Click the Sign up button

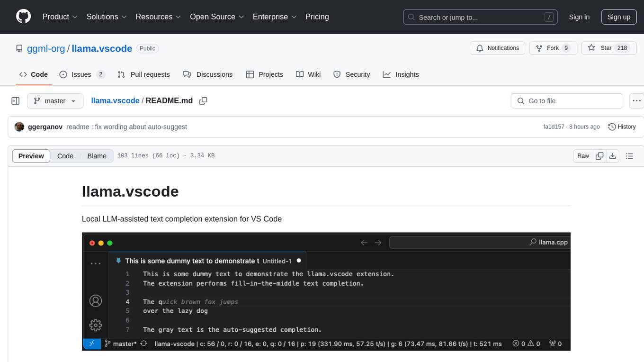pos(619,17)
